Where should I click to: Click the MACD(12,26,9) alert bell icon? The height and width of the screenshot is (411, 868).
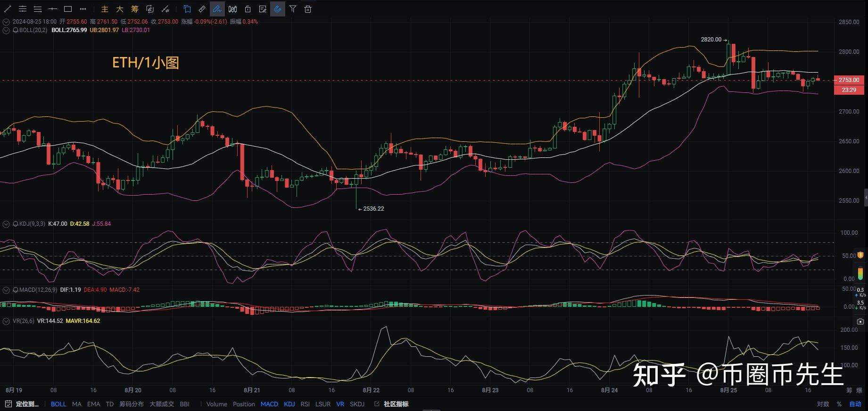(16, 290)
